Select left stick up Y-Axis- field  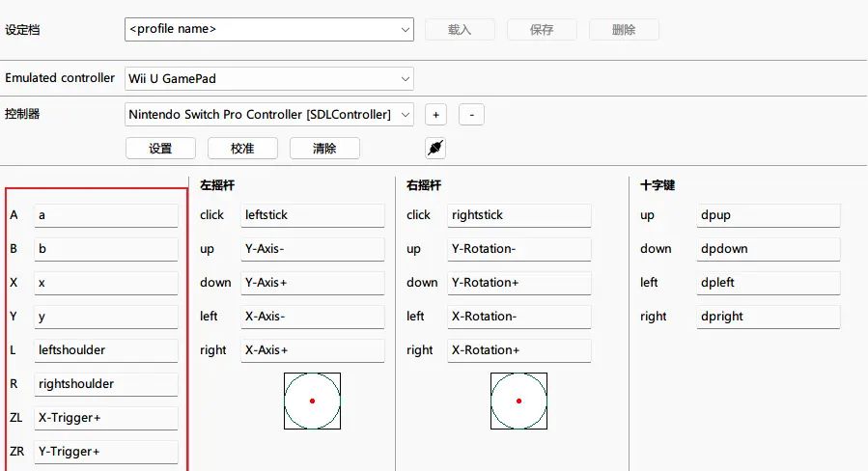click(x=312, y=249)
